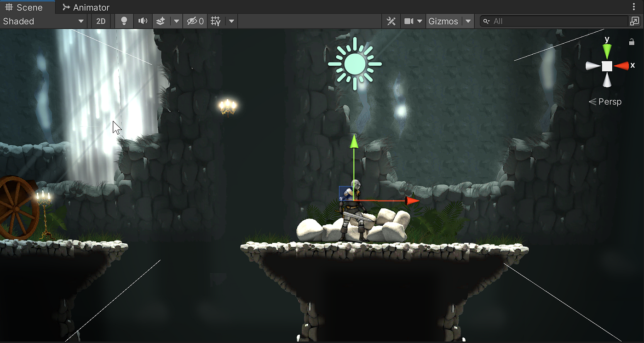
Task: Open the component editor tools icon
Action: tap(391, 21)
